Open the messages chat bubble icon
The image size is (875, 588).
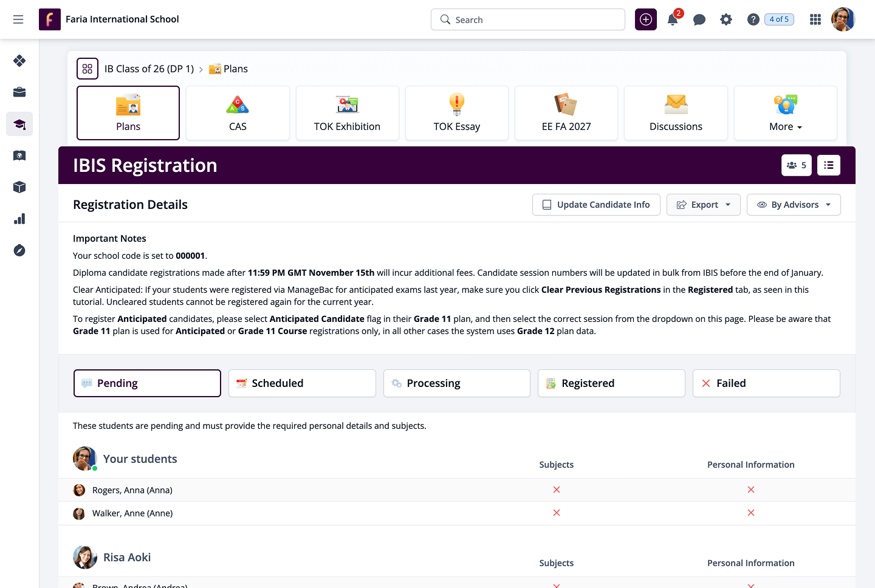[x=699, y=20]
